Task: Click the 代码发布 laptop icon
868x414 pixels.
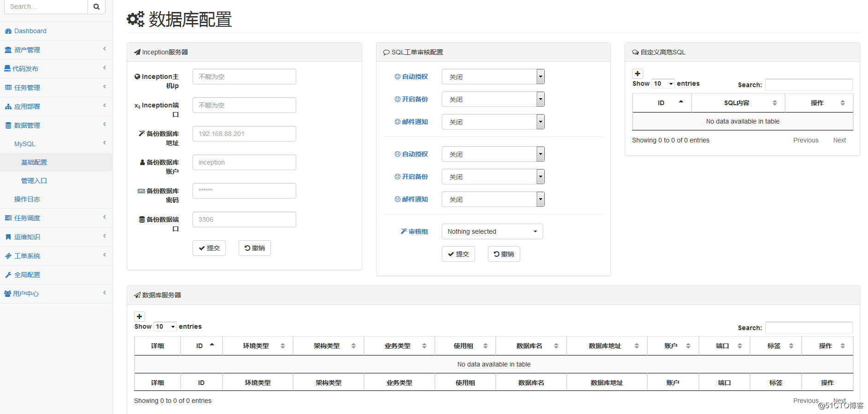Action: click(x=7, y=68)
